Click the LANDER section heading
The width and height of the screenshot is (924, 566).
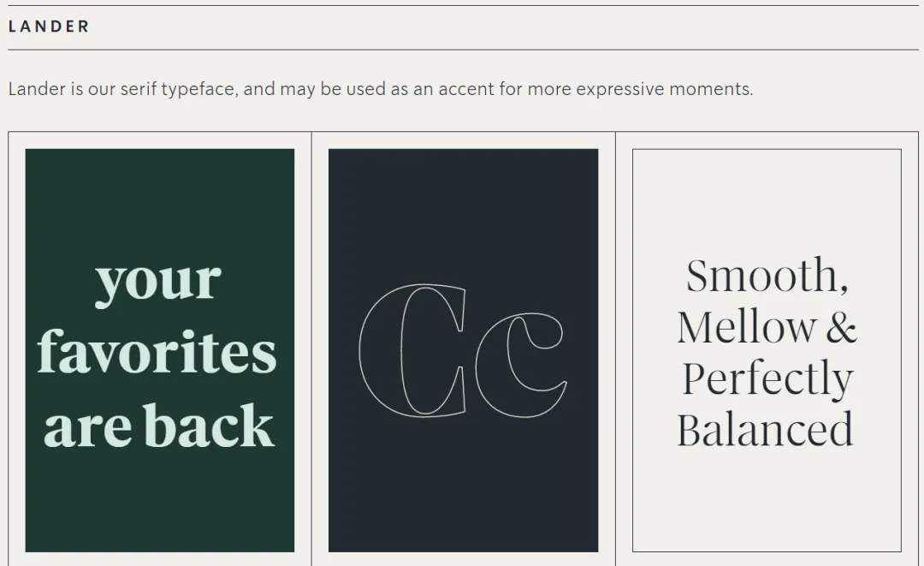coord(49,27)
